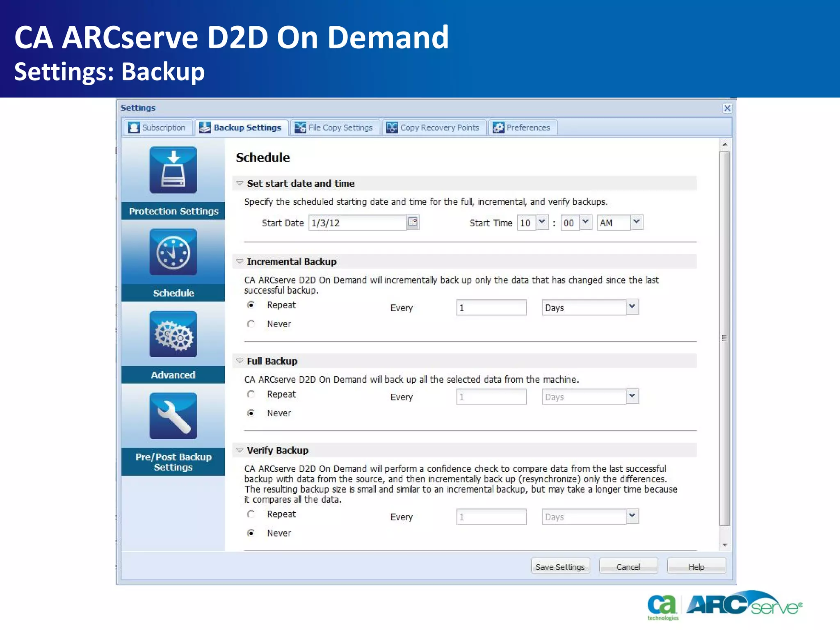Click the Preferences tab icon
This screenshot has width=840, height=630.
[x=498, y=128]
